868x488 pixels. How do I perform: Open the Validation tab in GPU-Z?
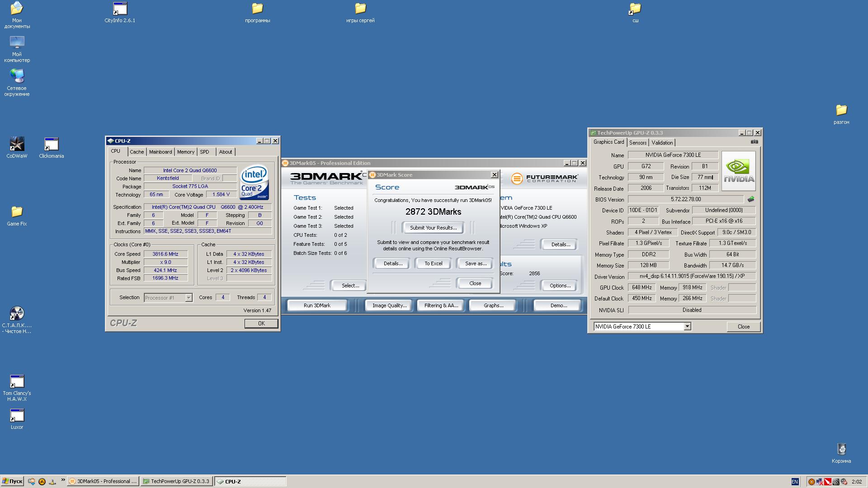tap(662, 143)
